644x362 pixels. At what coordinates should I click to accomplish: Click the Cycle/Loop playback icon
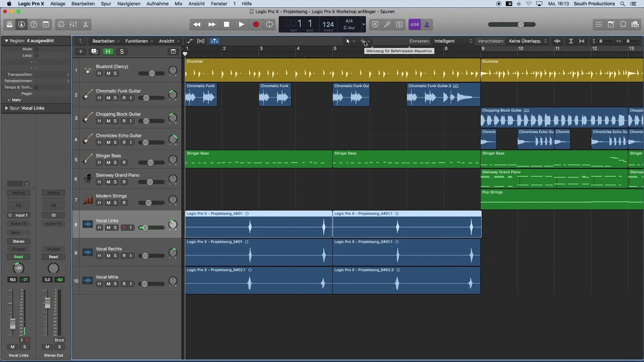270,24
